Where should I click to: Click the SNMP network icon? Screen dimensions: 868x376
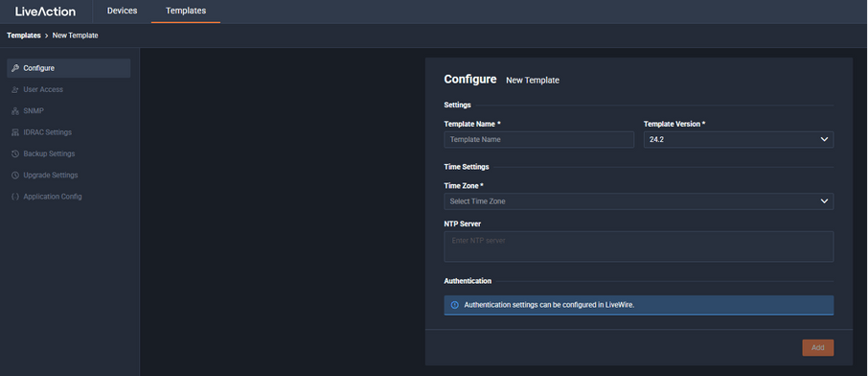point(15,111)
